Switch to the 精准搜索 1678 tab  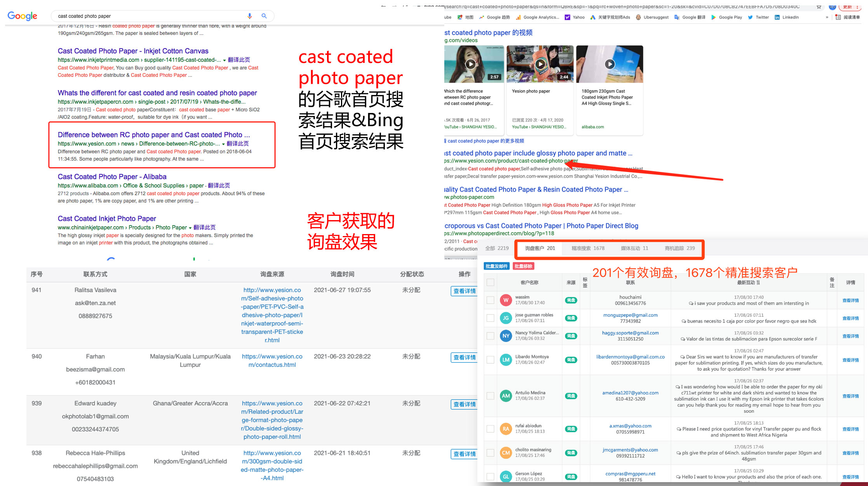[x=588, y=248]
